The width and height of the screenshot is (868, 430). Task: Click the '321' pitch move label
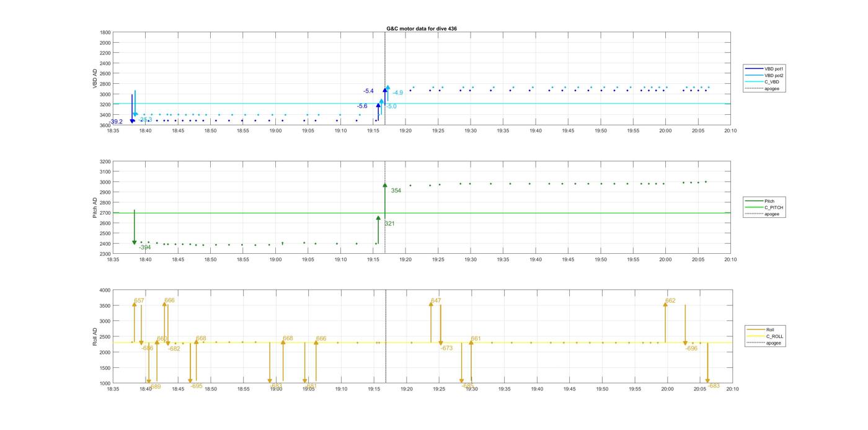tap(389, 223)
